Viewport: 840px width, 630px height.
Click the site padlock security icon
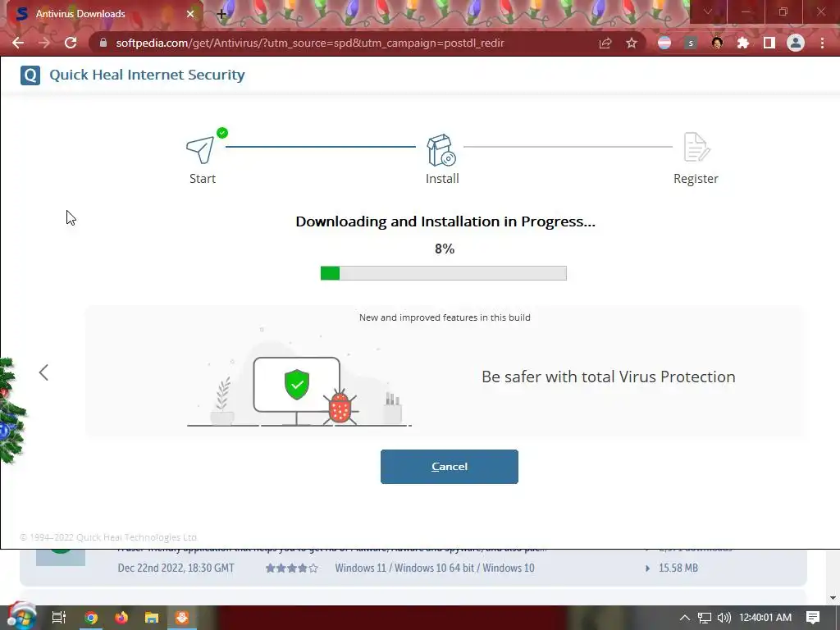pyautogui.click(x=103, y=43)
